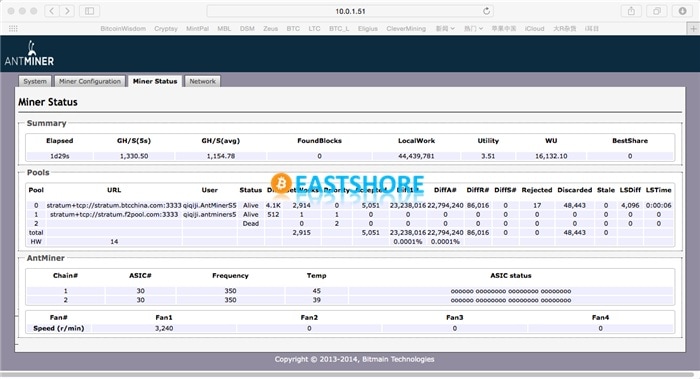Click the Safari forward arrow button
Viewport: 700px width, 379px height.
67,11
